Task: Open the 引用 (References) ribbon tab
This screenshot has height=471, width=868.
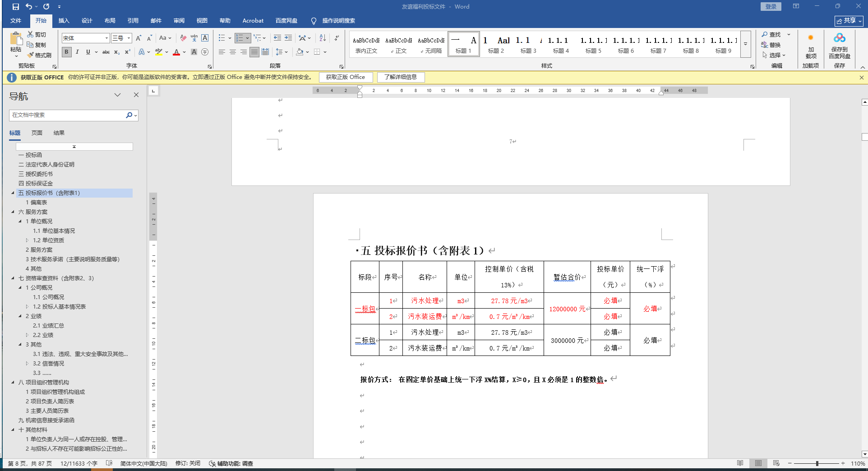Action: pyautogui.click(x=133, y=21)
